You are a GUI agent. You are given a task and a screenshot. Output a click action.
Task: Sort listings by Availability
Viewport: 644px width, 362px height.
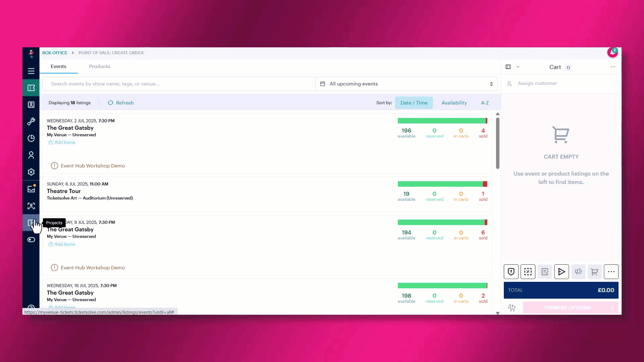tap(454, 103)
